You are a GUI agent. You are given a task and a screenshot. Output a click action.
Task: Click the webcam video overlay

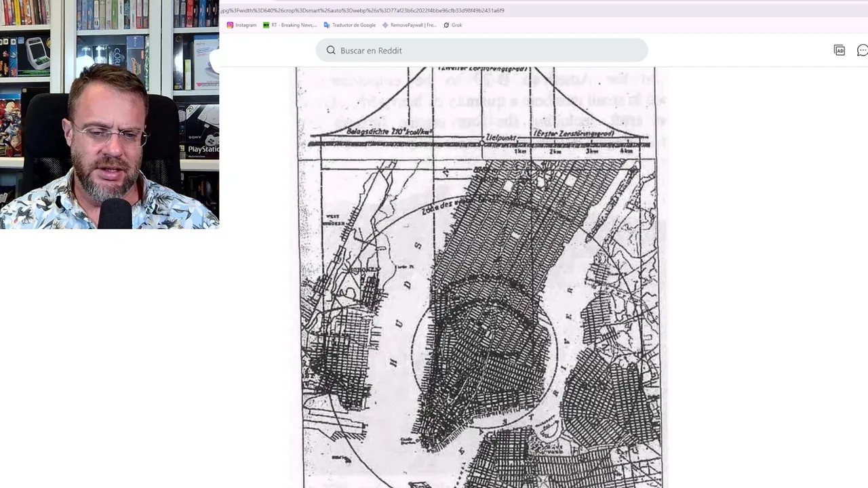[x=109, y=115]
